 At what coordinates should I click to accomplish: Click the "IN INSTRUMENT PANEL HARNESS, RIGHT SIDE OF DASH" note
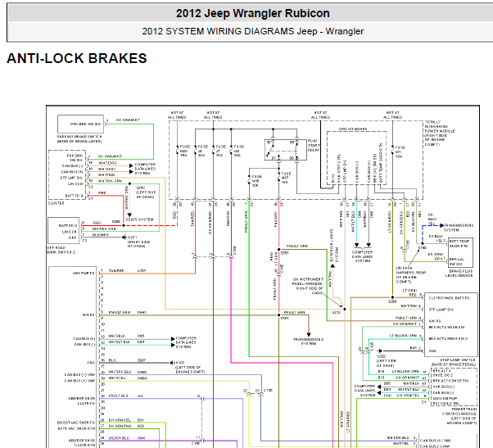307,286
